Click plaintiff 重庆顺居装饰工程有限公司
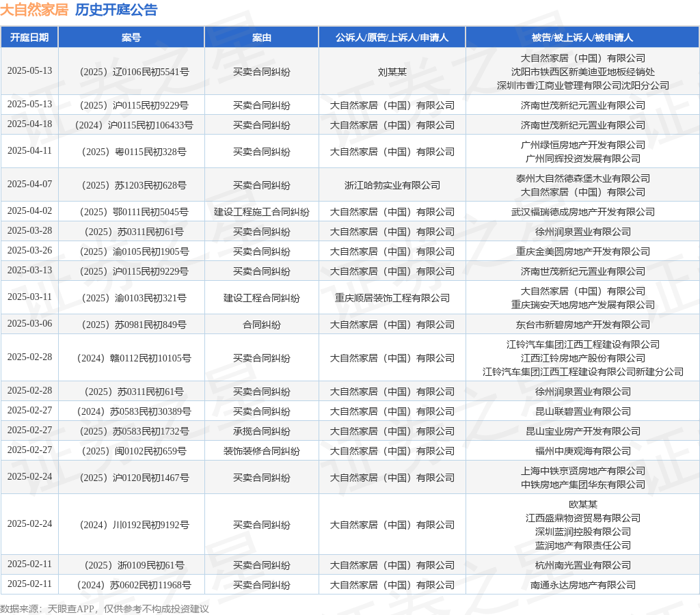Viewport: 700px width, 615px height. [392, 298]
